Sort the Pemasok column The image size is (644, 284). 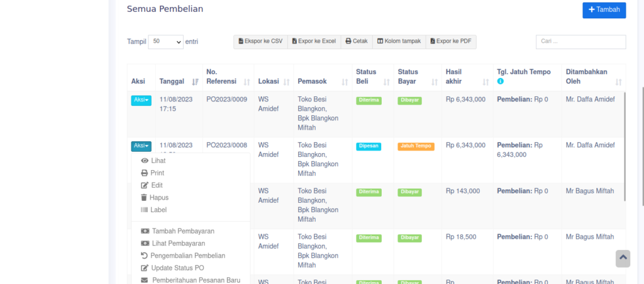pyautogui.click(x=345, y=82)
